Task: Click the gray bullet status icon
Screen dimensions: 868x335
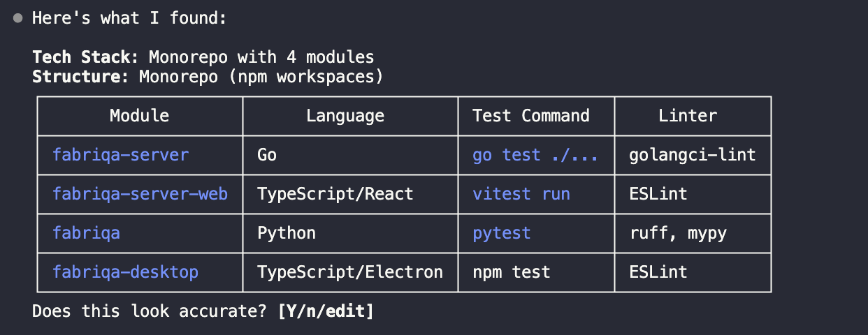Action: click(x=18, y=18)
